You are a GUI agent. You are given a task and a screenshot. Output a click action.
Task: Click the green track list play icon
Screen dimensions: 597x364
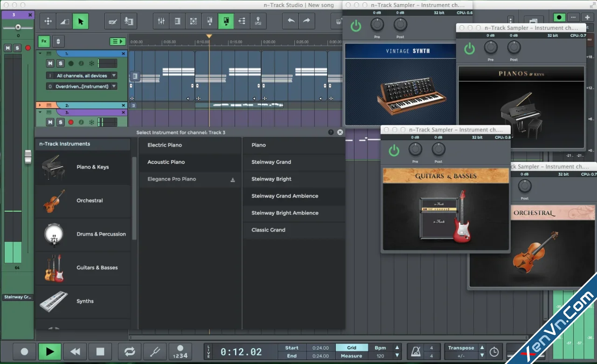tap(118, 41)
